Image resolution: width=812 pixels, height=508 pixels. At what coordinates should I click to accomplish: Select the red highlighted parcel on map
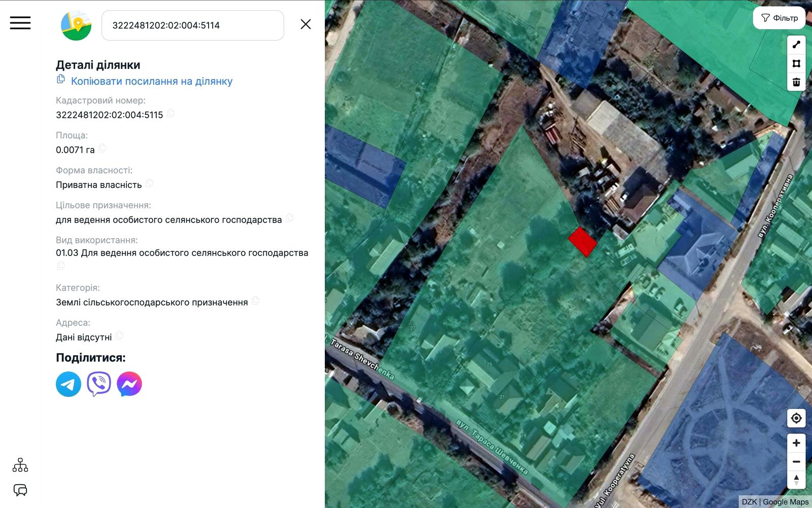click(x=582, y=242)
